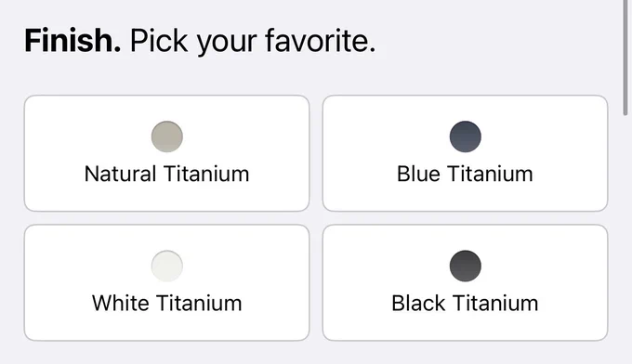Screen dimensions: 632x364
Task: Select the Blue Titanium color swatch
Action: 465,136
